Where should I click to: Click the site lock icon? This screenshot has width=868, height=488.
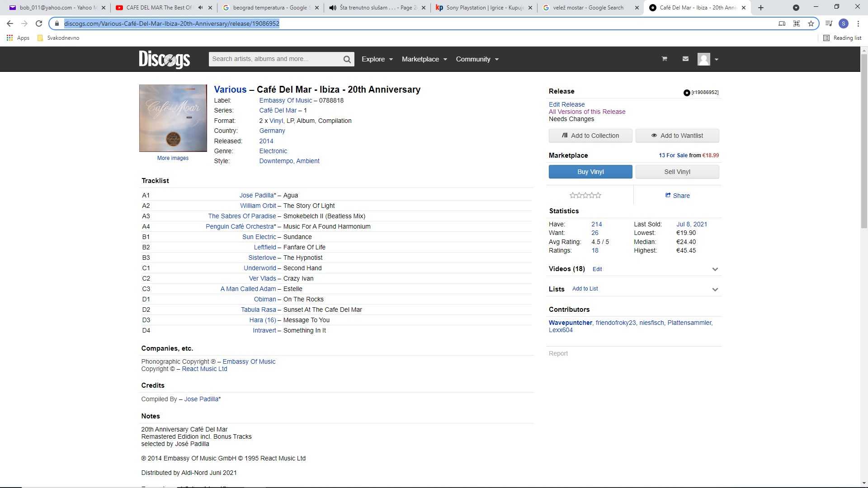pos(57,23)
